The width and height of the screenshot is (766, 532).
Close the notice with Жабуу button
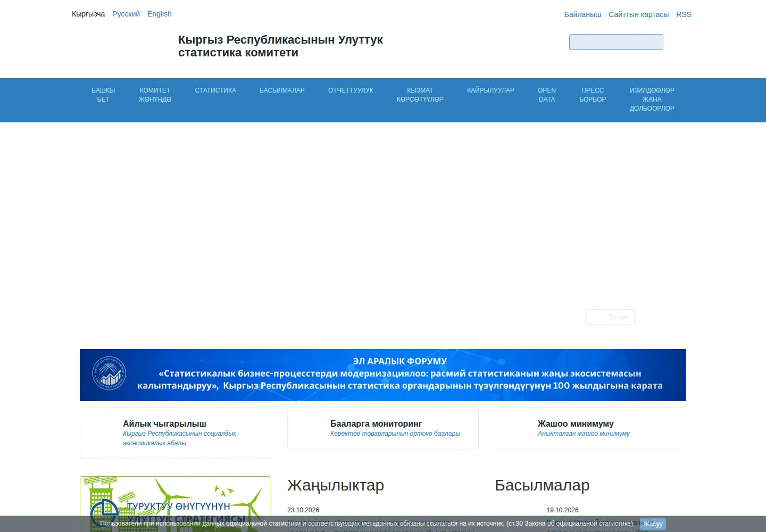point(653,524)
